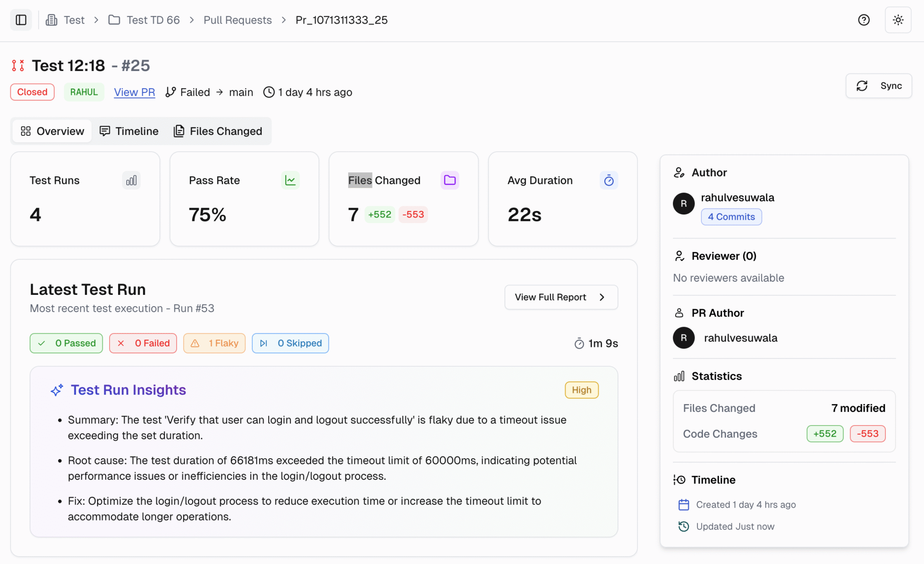Open the Timeline tab
Screen dimensions: 924x564
tap(129, 131)
